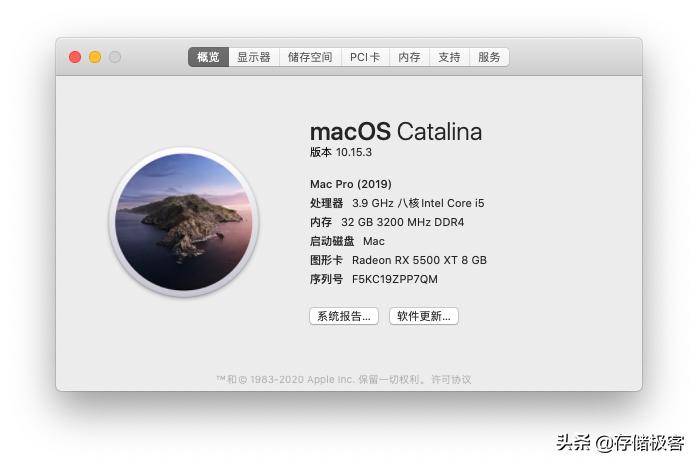This screenshot has width=698, height=465.
Task: Click the startup disk value Mac
Action: coord(374,241)
